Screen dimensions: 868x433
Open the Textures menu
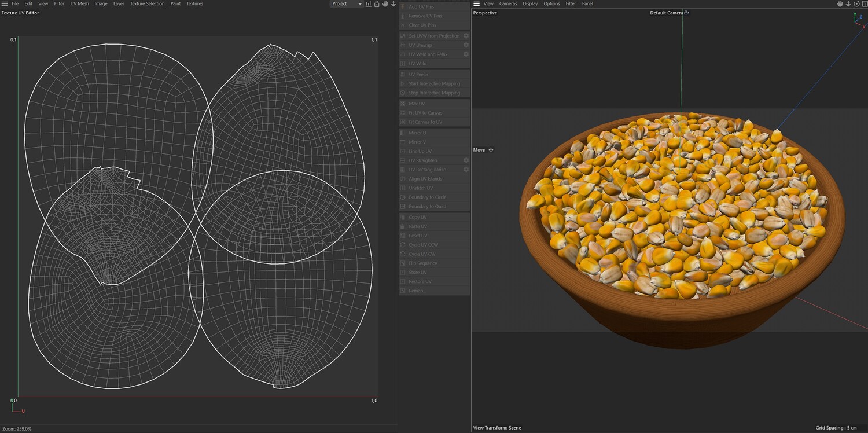pos(194,3)
